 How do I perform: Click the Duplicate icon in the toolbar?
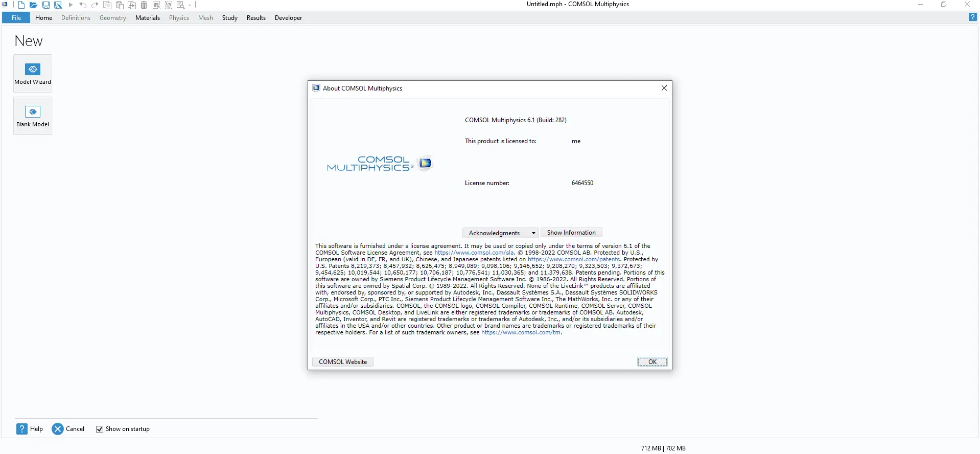(132, 5)
